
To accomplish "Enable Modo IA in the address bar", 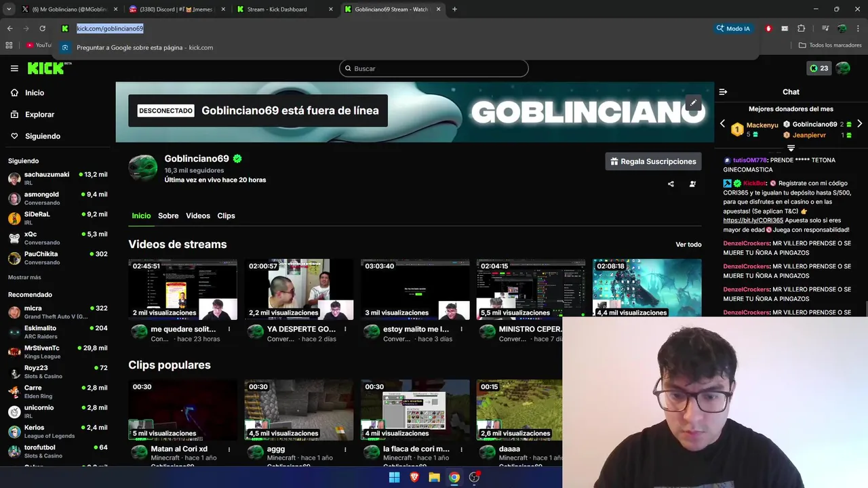I will 733,28.
